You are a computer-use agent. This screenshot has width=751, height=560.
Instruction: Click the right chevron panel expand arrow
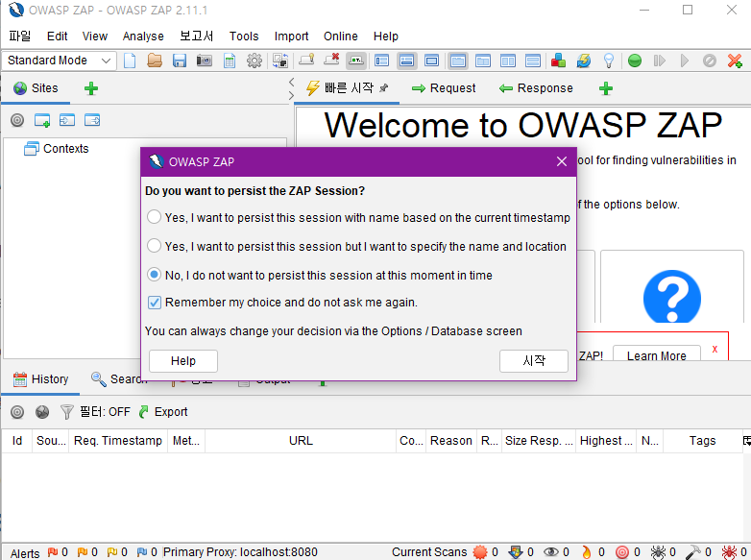click(x=291, y=95)
